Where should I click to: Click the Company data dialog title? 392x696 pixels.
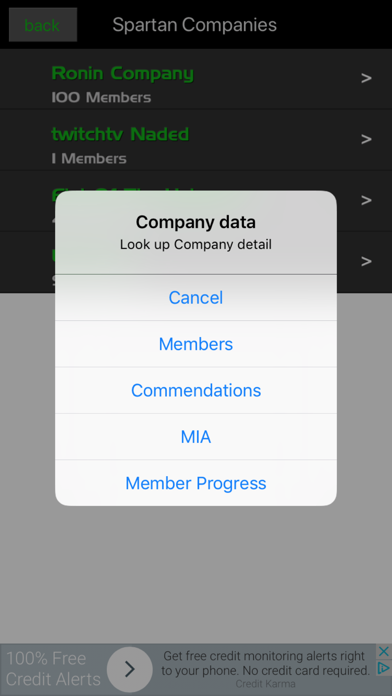point(196,222)
